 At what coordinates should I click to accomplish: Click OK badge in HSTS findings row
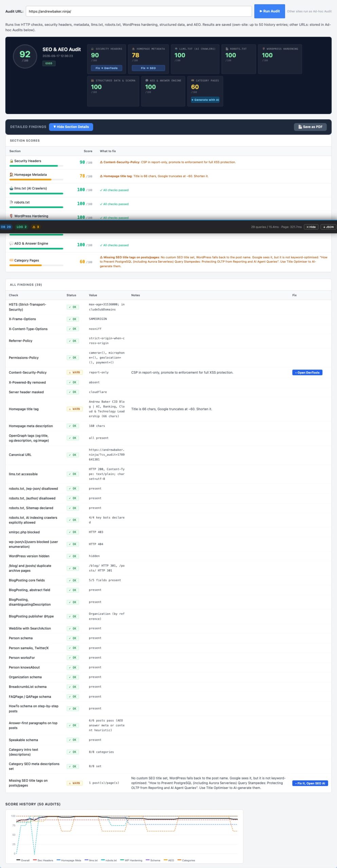pyautogui.click(x=73, y=307)
